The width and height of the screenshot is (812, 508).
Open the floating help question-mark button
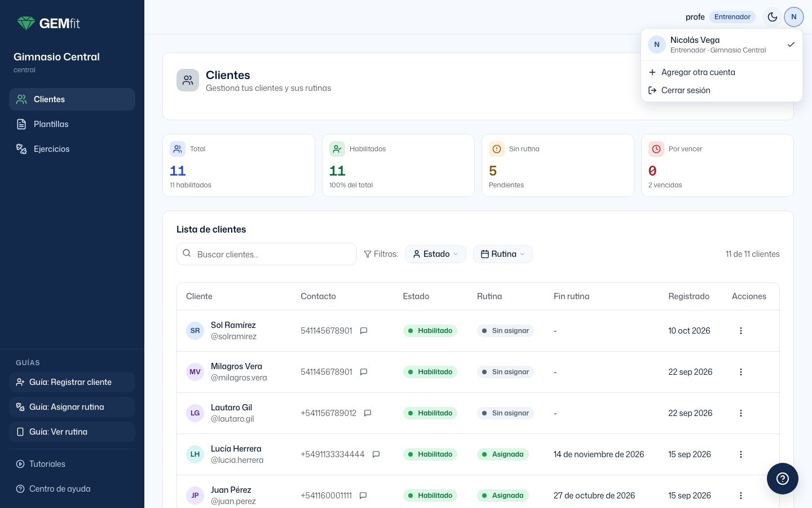[x=783, y=479]
